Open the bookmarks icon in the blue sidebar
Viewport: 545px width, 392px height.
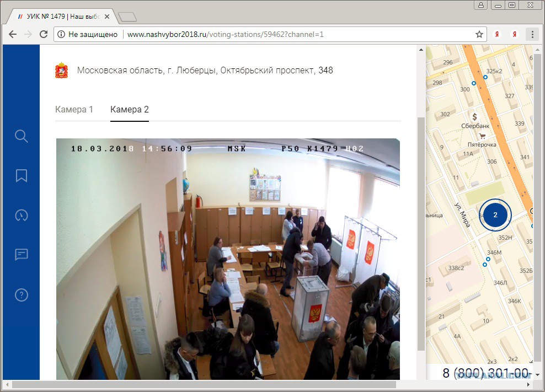21,175
